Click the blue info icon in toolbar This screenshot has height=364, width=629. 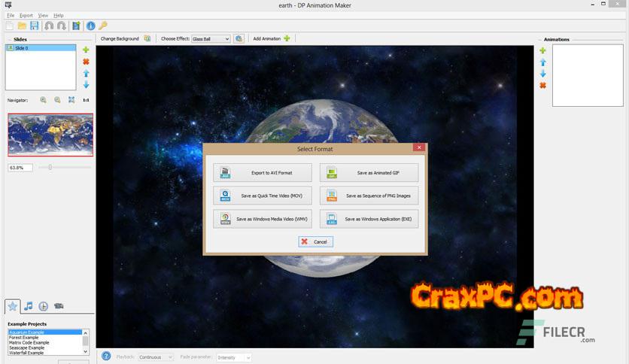[x=90, y=26]
